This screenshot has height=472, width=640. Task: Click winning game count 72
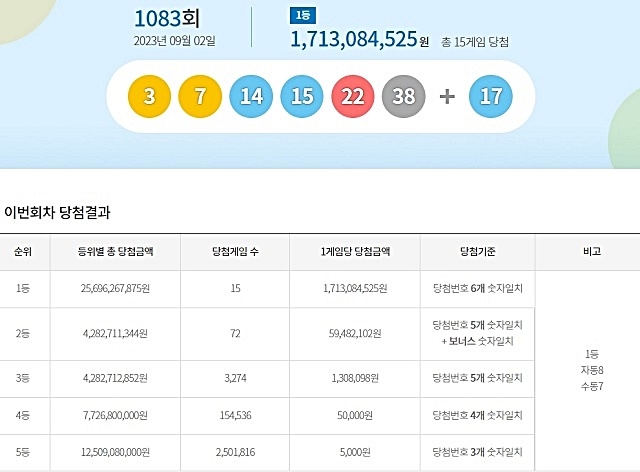tap(236, 334)
